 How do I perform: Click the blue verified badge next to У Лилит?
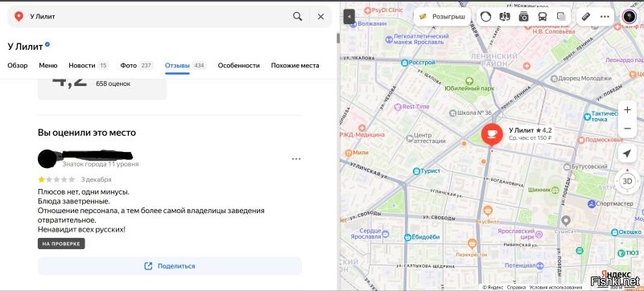point(47,44)
